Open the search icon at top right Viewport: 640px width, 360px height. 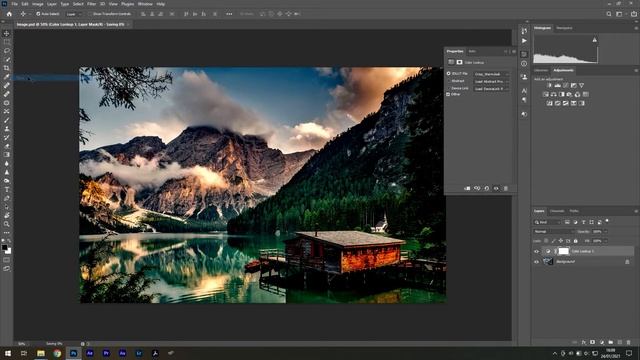[x=609, y=14]
